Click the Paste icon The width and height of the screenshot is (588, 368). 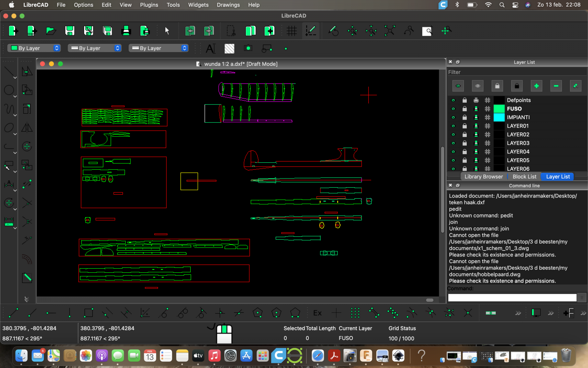coord(269,31)
